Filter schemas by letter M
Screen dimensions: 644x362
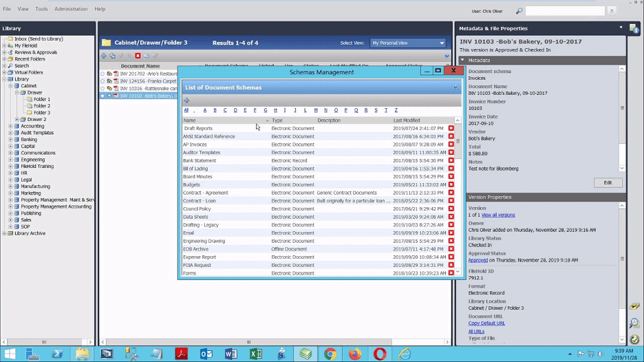pos(315,110)
